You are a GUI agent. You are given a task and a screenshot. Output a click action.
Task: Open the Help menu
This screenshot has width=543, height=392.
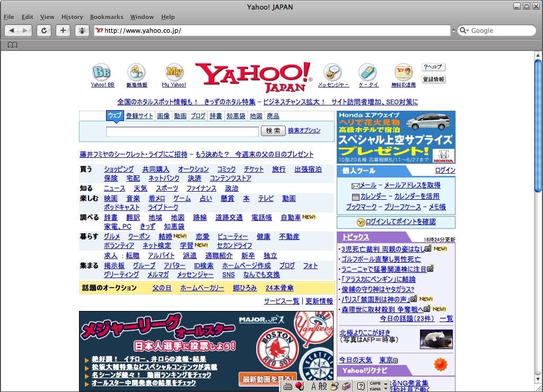[168, 17]
